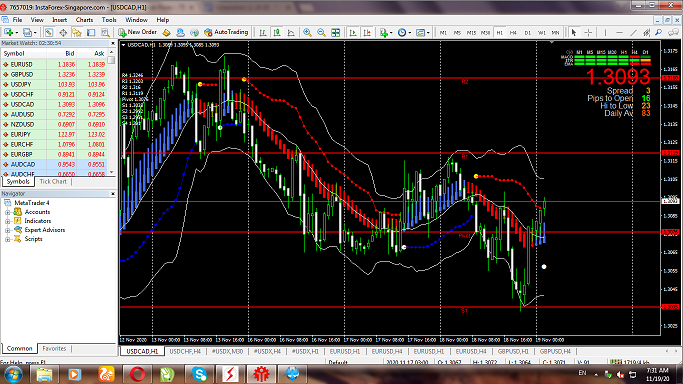Open File Explorer from the taskbar

point(44,374)
